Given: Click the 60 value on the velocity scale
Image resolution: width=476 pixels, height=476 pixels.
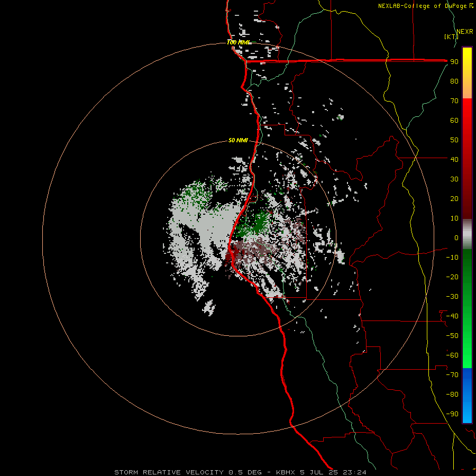Looking at the screenshot, I should coord(454,120).
